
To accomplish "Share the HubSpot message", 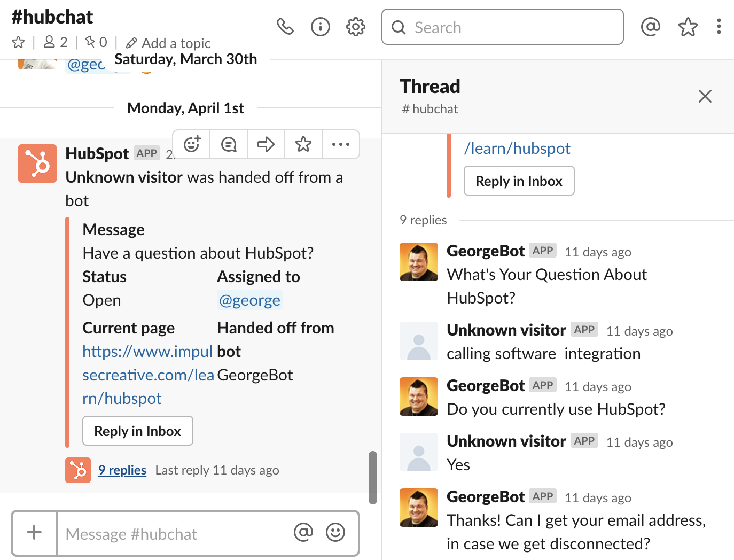I will (266, 144).
